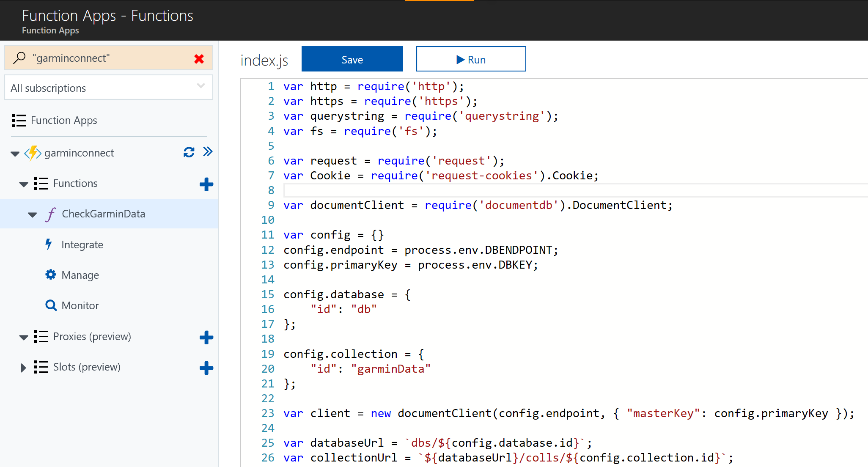This screenshot has height=467, width=868.
Task: Select the CheckGarminData function
Action: point(103,214)
